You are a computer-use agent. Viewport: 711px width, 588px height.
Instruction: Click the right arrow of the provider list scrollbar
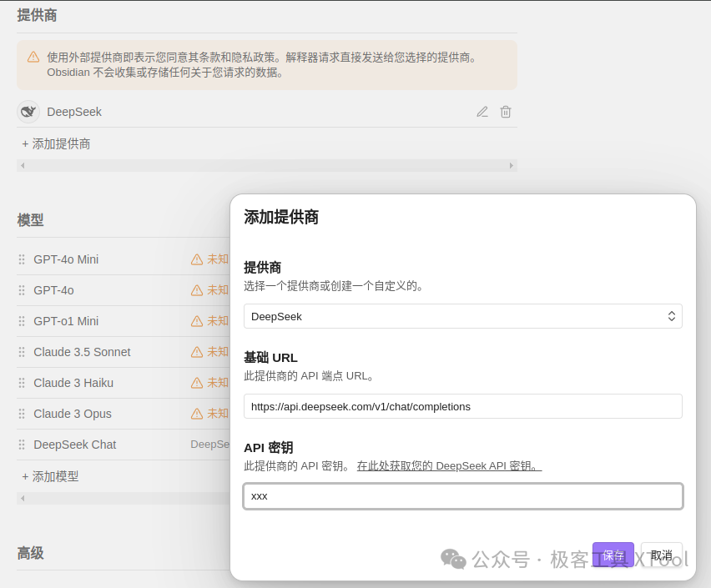pyautogui.click(x=512, y=165)
